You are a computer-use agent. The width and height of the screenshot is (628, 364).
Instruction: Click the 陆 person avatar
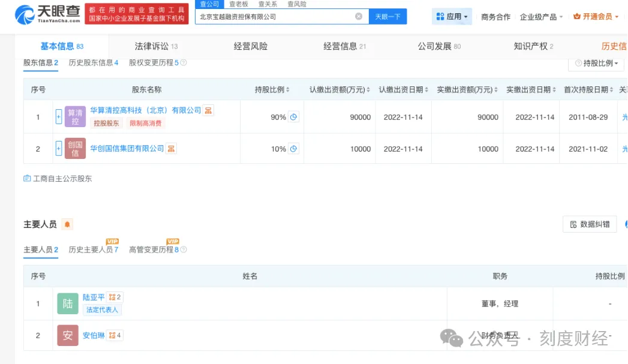click(68, 303)
